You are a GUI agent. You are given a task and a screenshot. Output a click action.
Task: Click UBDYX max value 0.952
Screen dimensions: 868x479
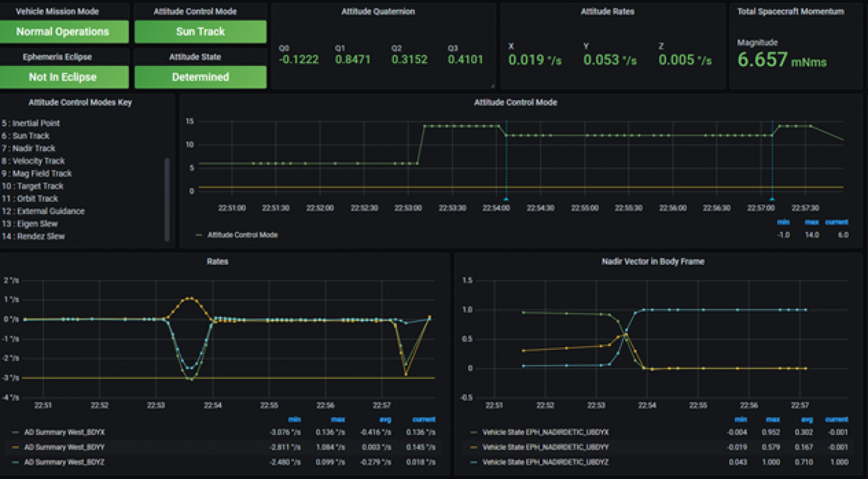[770, 433]
